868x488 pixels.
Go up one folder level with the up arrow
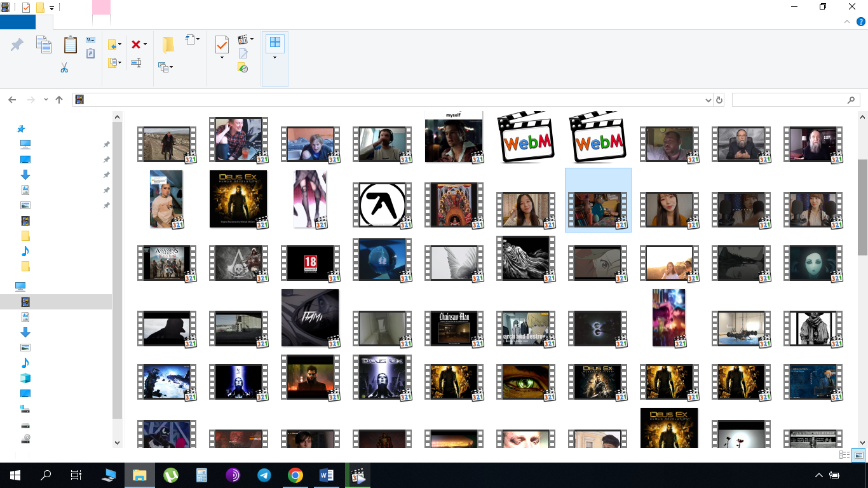[59, 100]
